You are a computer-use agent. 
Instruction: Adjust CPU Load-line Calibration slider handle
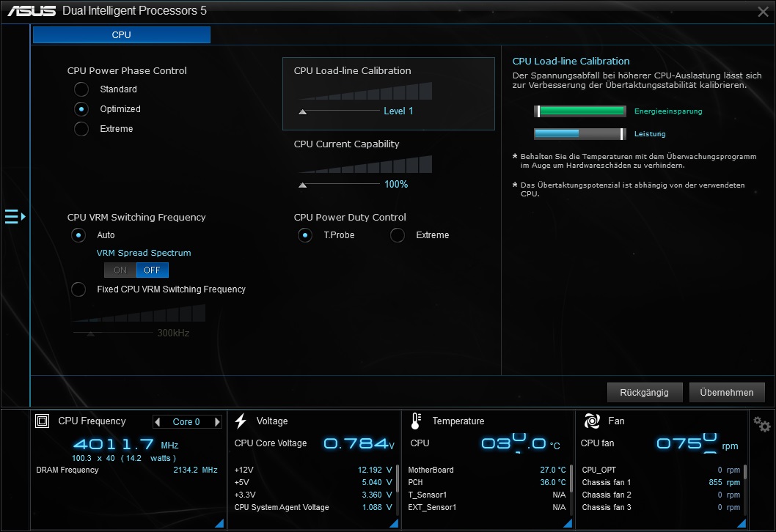click(x=302, y=111)
